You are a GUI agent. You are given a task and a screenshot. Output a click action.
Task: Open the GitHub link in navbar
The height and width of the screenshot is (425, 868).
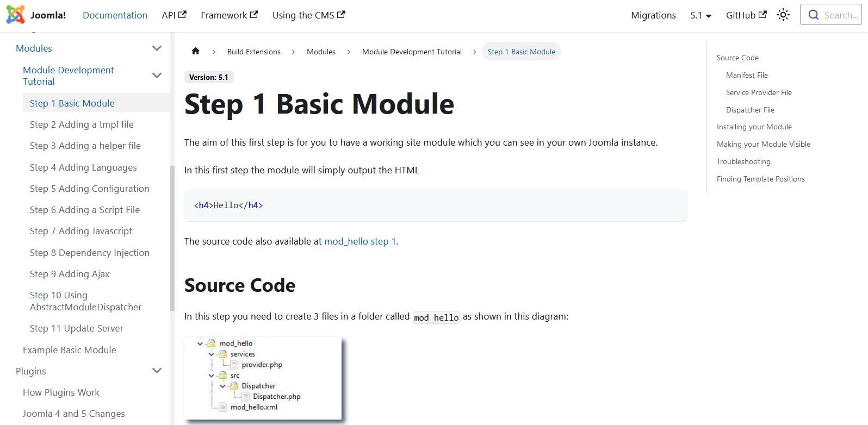point(746,15)
